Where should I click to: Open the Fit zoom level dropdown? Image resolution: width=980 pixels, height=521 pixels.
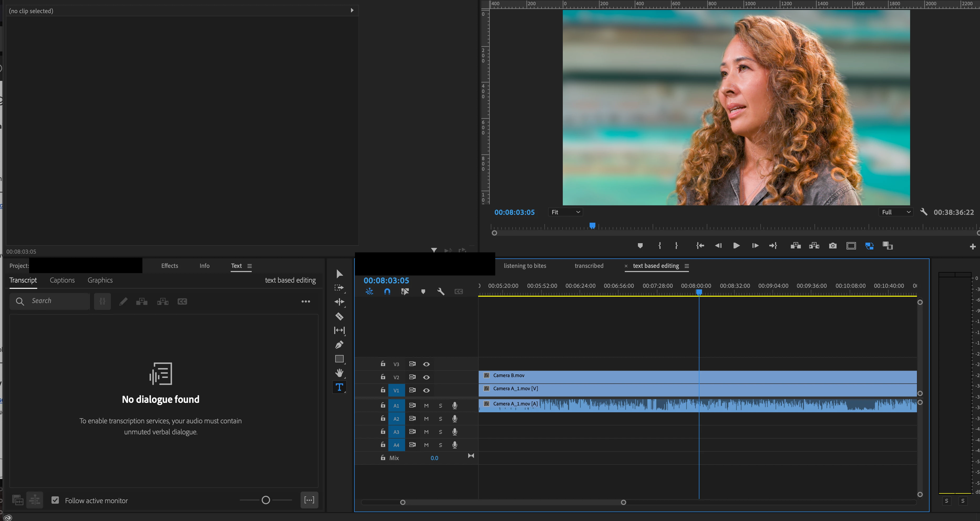(x=565, y=212)
